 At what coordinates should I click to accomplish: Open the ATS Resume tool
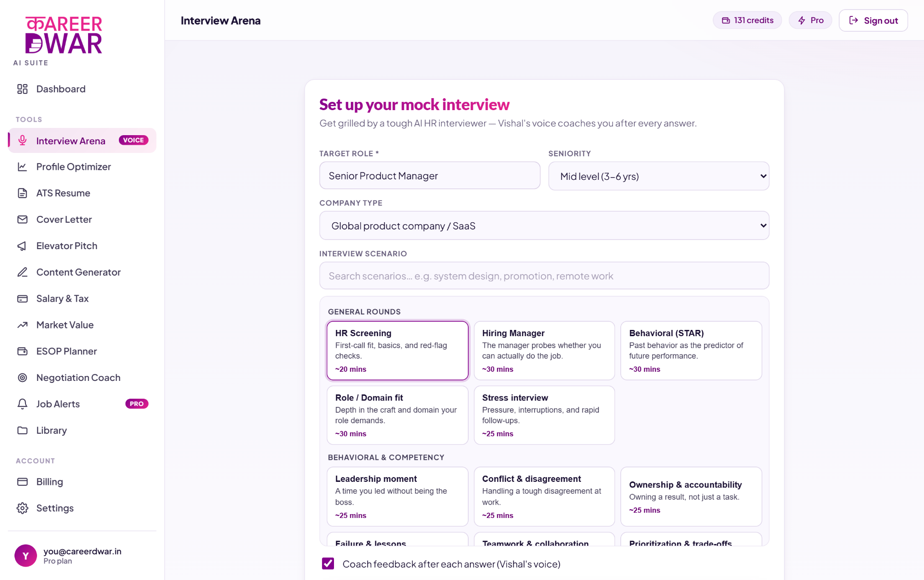[82, 193]
